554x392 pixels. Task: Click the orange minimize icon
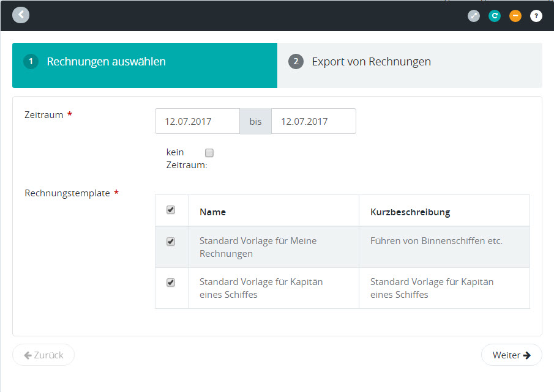pos(515,16)
